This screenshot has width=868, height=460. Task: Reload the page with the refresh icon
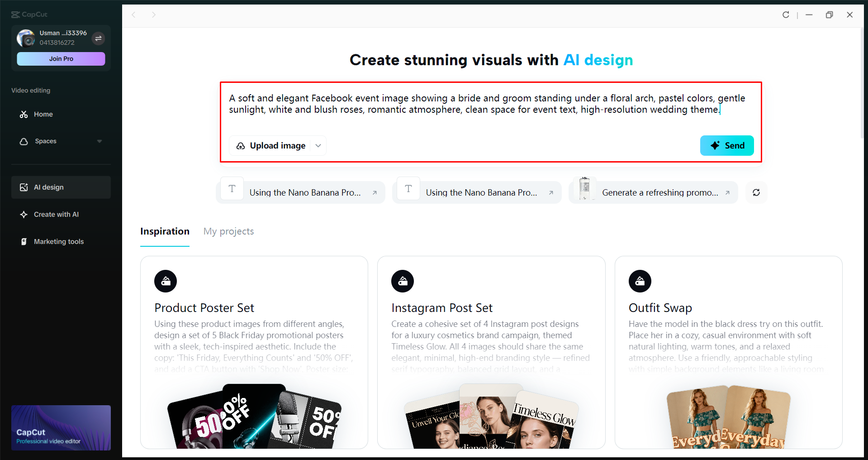(x=786, y=14)
